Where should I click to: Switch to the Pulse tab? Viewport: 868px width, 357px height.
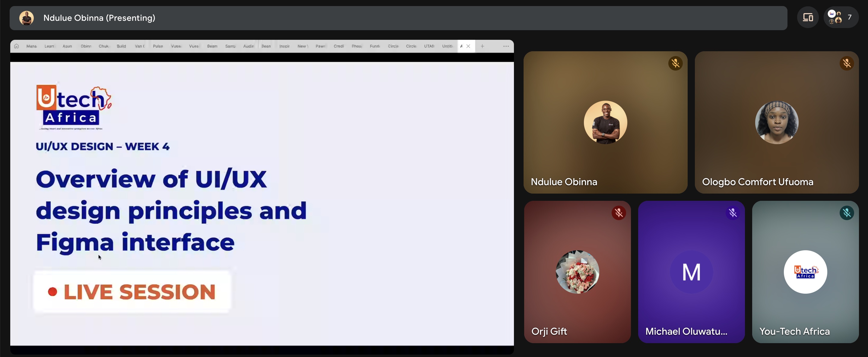click(158, 46)
